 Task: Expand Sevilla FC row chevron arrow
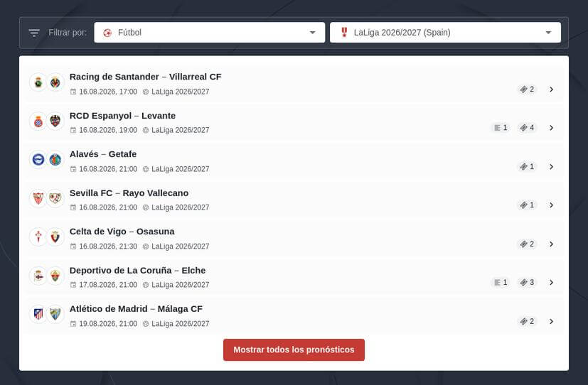click(551, 205)
